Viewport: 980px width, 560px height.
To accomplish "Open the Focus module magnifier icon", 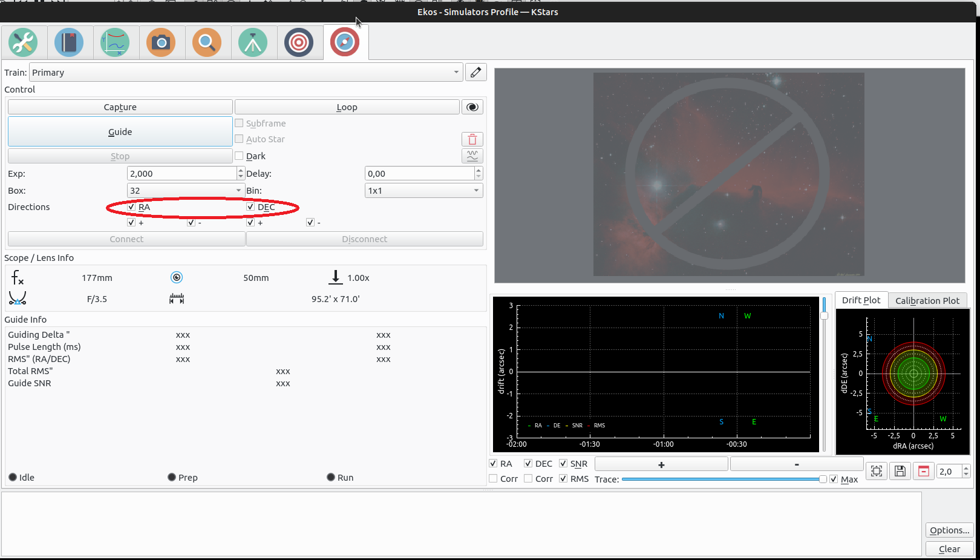I will [207, 42].
